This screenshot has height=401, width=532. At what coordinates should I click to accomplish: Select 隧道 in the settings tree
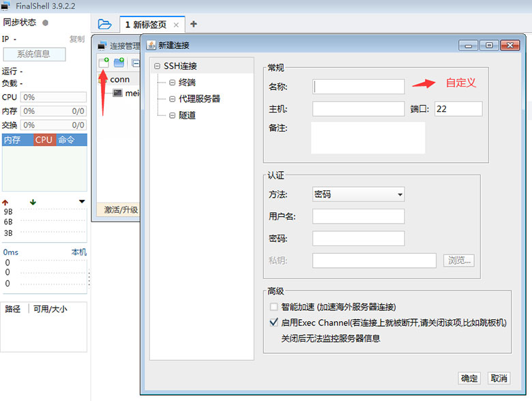tap(187, 115)
